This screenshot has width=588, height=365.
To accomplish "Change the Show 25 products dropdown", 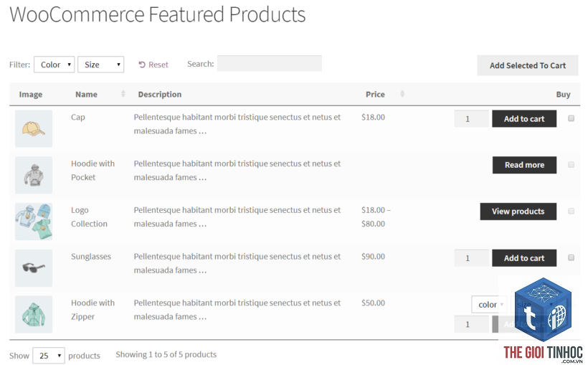I will click(x=48, y=356).
